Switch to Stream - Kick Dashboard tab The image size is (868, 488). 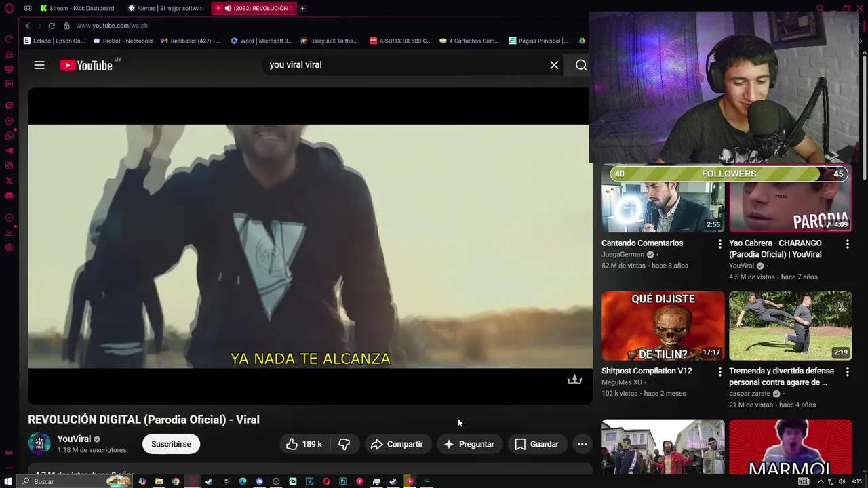click(77, 8)
